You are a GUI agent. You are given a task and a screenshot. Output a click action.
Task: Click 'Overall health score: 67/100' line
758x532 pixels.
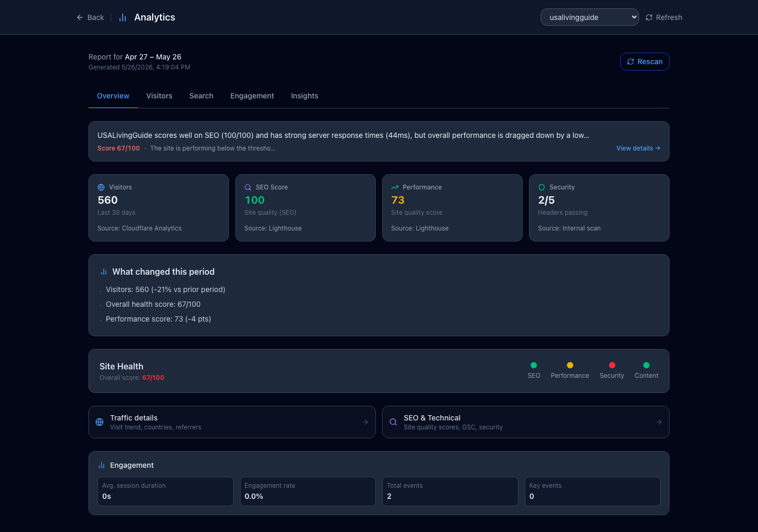coord(153,304)
